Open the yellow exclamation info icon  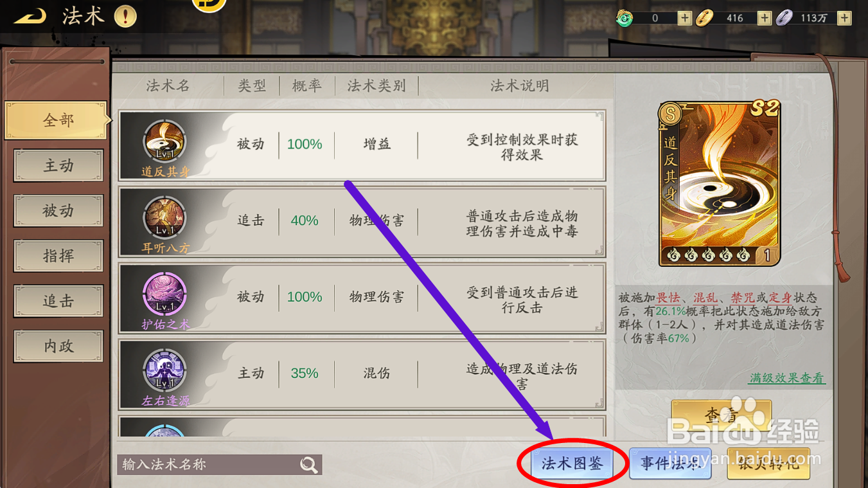[125, 16]
